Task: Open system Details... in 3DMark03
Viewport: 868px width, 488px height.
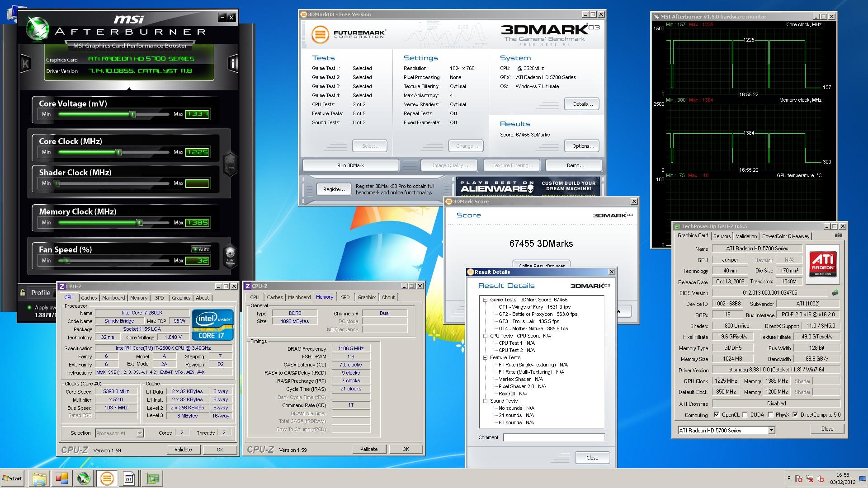Action: coord(582,104)
